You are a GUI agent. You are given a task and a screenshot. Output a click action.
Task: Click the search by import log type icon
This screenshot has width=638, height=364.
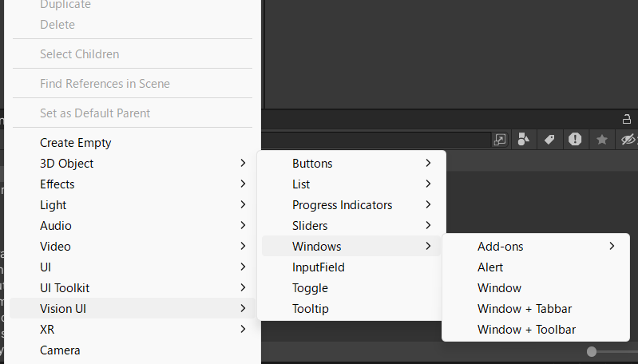[x=575, y=140]
